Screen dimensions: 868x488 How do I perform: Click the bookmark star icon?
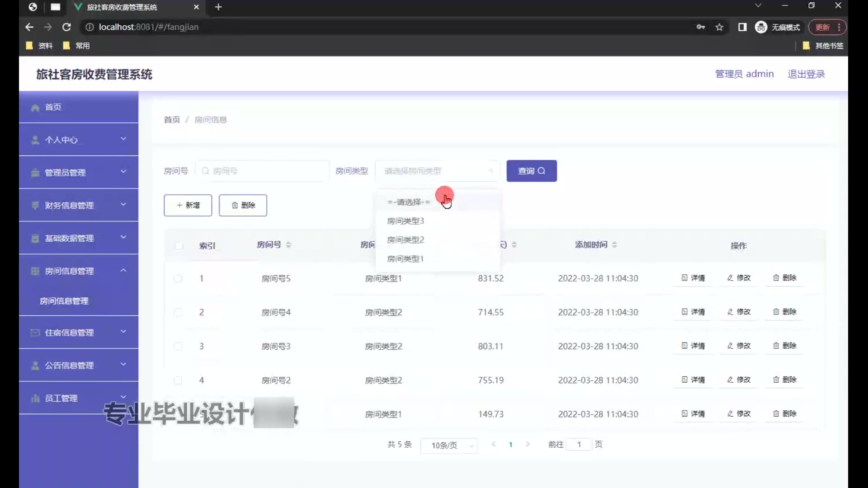tap(719, 27)
